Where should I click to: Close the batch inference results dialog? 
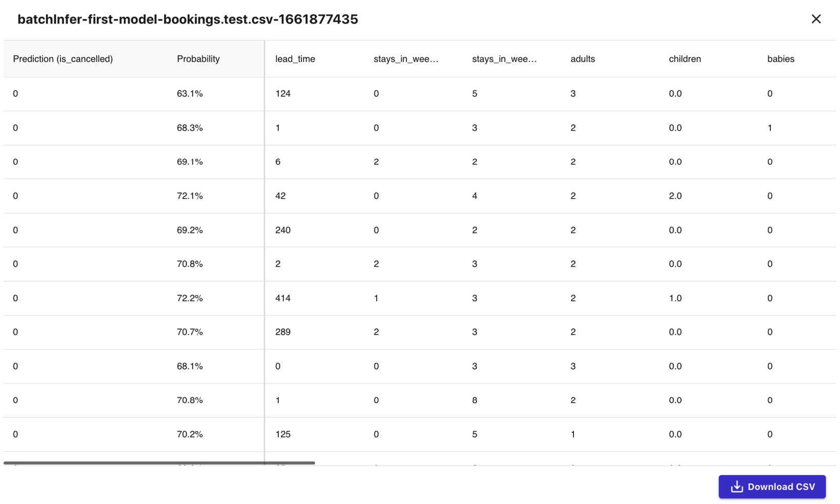click(x=816, y=19)
